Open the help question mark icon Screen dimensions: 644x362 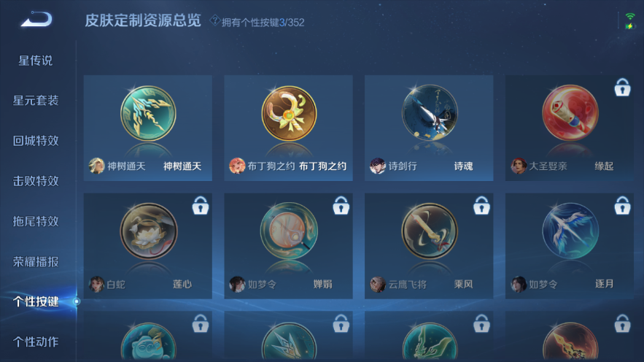[214, 20]
